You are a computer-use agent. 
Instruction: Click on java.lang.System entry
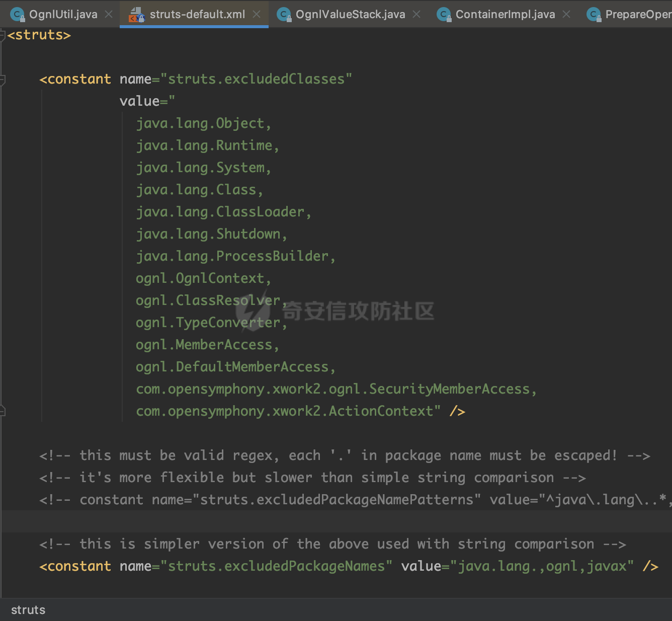204,168
